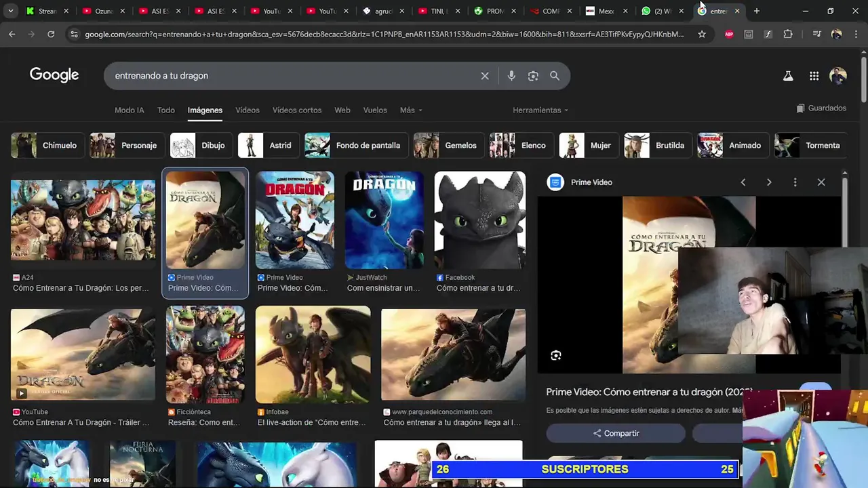Open Chrome profile avatar in toolbar
The image size is (868, 488).
pyautogui.click(x=836, y=34)
